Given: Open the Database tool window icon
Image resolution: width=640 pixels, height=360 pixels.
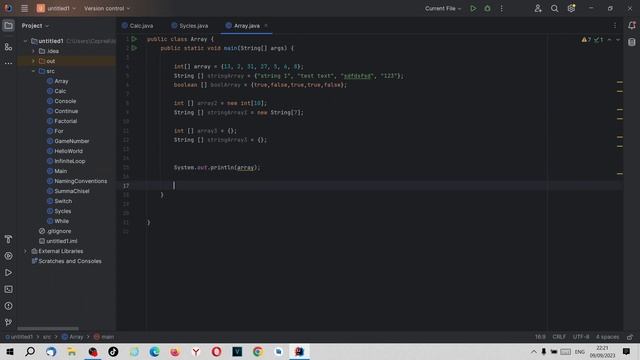Looking at the screenshot, I should tap(631, 42).
